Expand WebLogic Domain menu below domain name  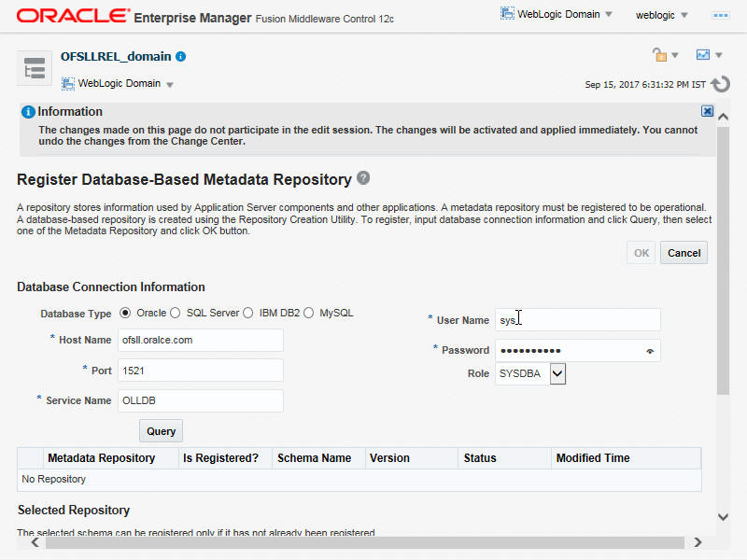[170, 85]
